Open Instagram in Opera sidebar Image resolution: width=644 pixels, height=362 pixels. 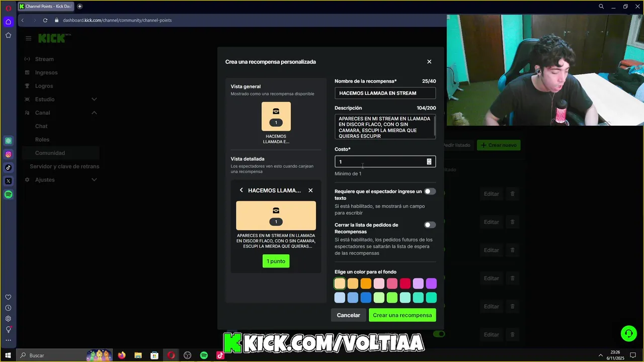point(8,154)
